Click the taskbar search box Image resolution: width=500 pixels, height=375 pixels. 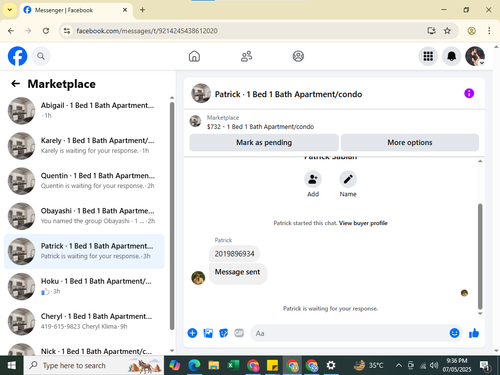point(94,366)
